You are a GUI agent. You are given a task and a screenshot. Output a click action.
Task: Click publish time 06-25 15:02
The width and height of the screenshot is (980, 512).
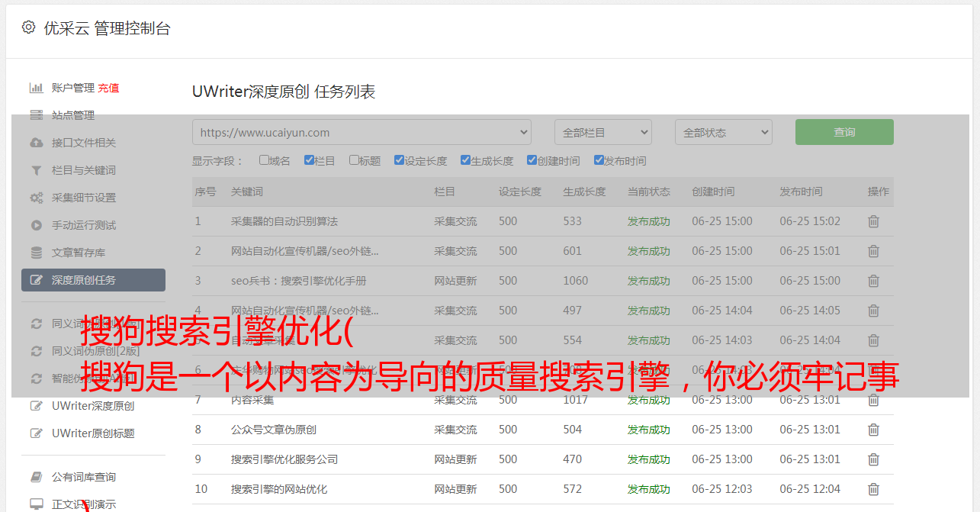tap(810, 221)
